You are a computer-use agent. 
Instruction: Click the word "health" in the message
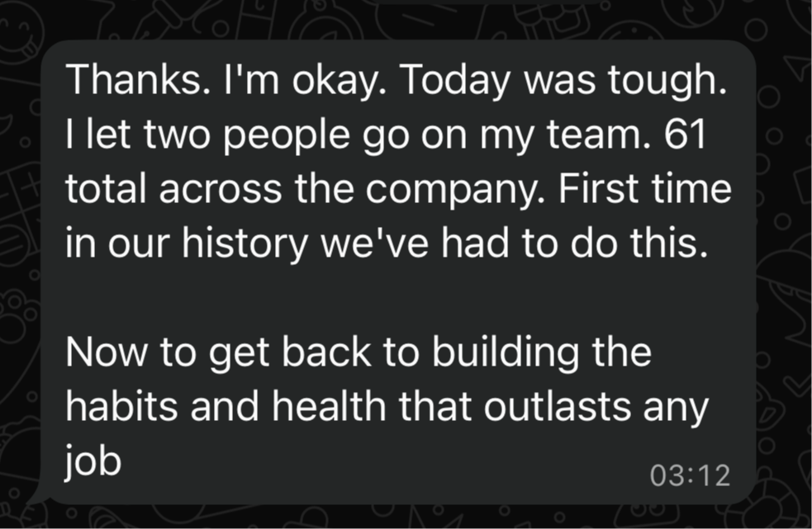(x=329, y=406)
